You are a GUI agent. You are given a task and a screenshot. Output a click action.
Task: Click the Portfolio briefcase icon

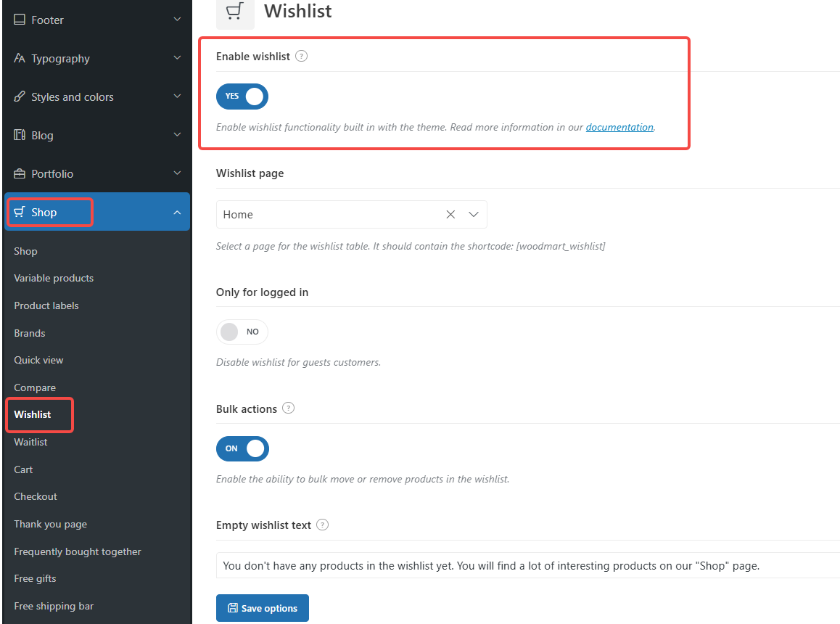tap(20, 174)
